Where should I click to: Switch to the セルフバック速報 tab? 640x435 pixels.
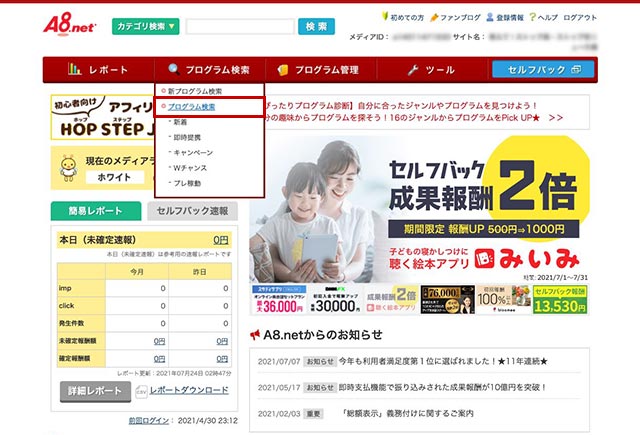(192, 211)
